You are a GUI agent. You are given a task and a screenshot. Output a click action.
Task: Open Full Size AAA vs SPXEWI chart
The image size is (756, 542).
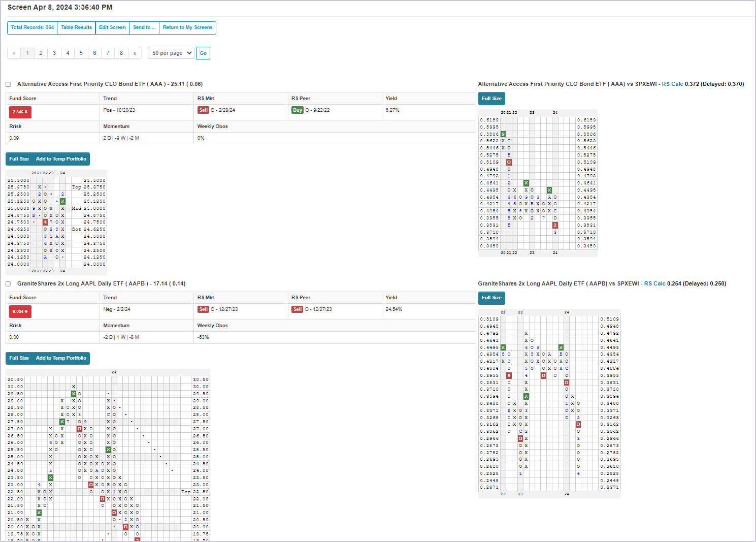coord(491,99)
